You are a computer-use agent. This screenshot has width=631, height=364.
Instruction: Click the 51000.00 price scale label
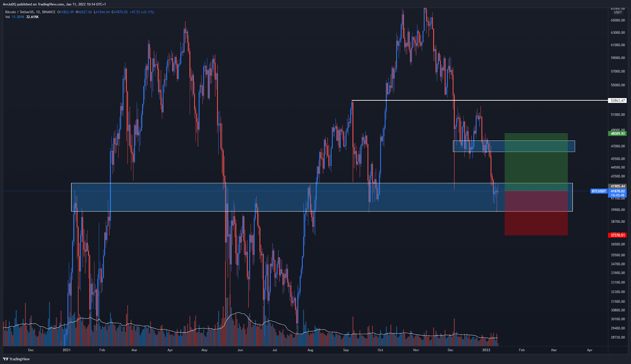click(618, 115)
